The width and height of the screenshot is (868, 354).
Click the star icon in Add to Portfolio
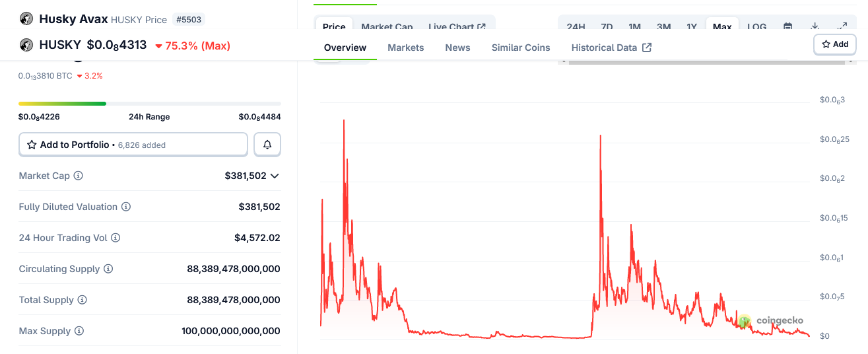click(x=32, y=145)
